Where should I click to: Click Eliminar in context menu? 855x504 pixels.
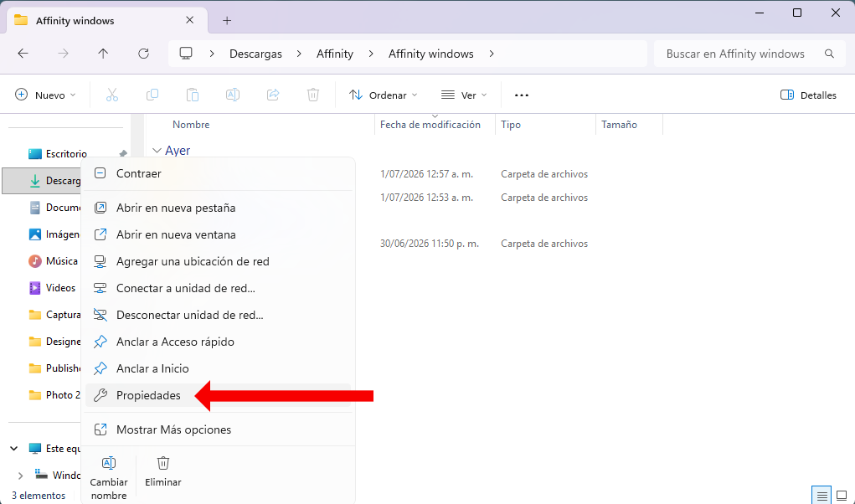tap(163, 471)
